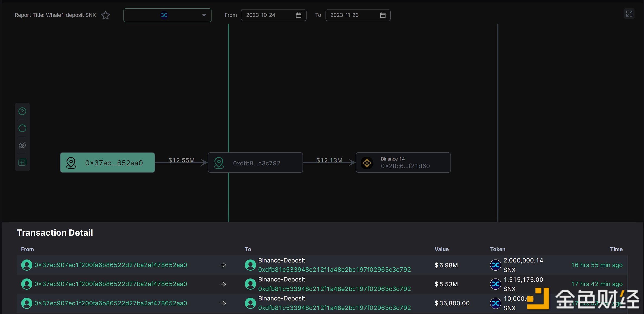Click SNX token icon in 1,515,175.00 row
The height and width of the screenshot is (314, 644).
(495, 284)
